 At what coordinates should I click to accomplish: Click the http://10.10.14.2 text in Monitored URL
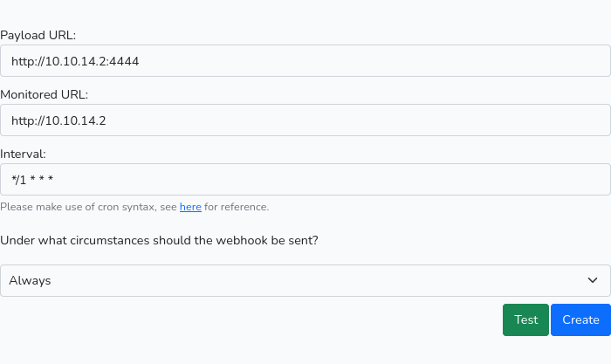(58, 120)
